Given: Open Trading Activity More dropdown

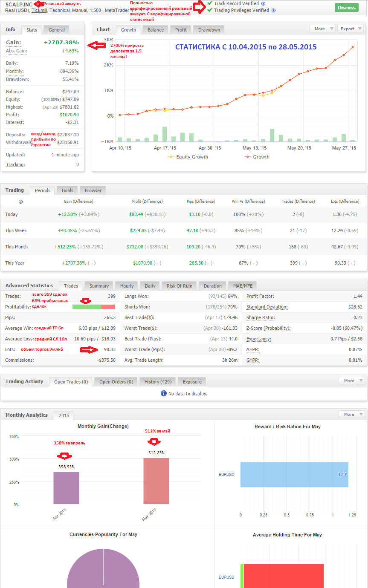Looking at the screenshot, I should [352, 380].
